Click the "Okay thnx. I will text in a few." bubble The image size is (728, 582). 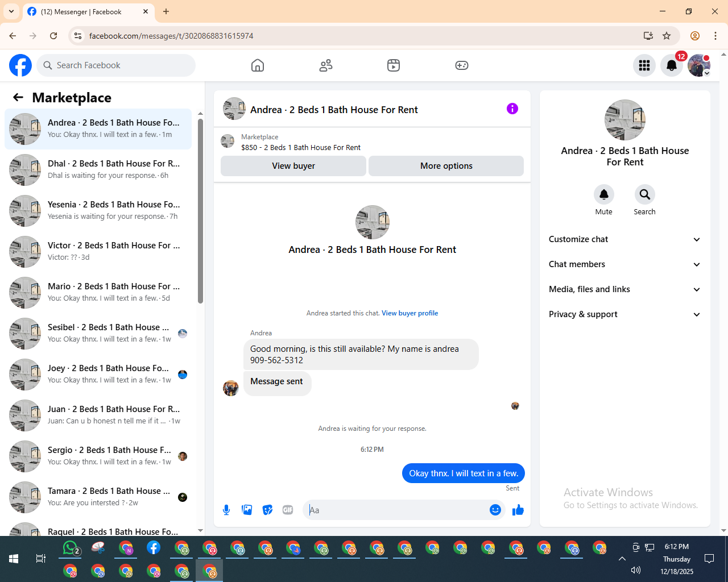(x=464, y=473)
